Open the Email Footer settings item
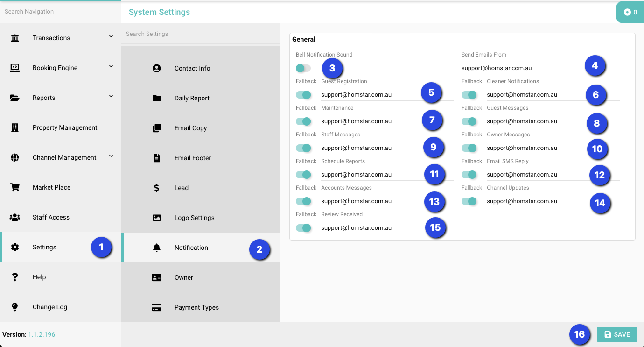The height and width of the screenshot is (347, 644). (192, 158)
